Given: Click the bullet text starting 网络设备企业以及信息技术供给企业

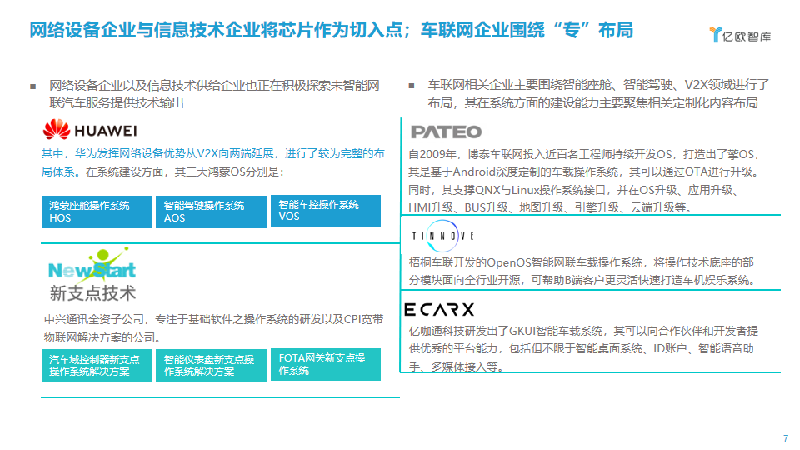Looking at the screenshot, I should point(214,94).
